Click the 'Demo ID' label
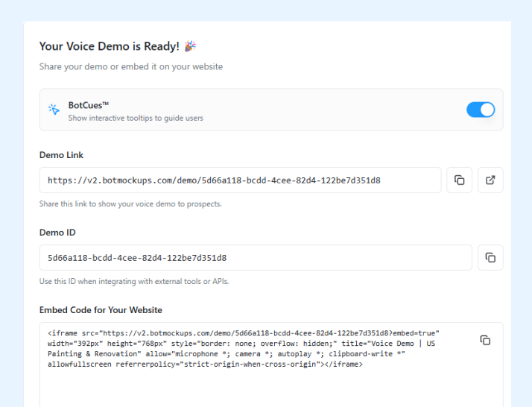Image resolution: width=532 pixels, height=407 pixels. pyautogui.click(x=57, y=233)
